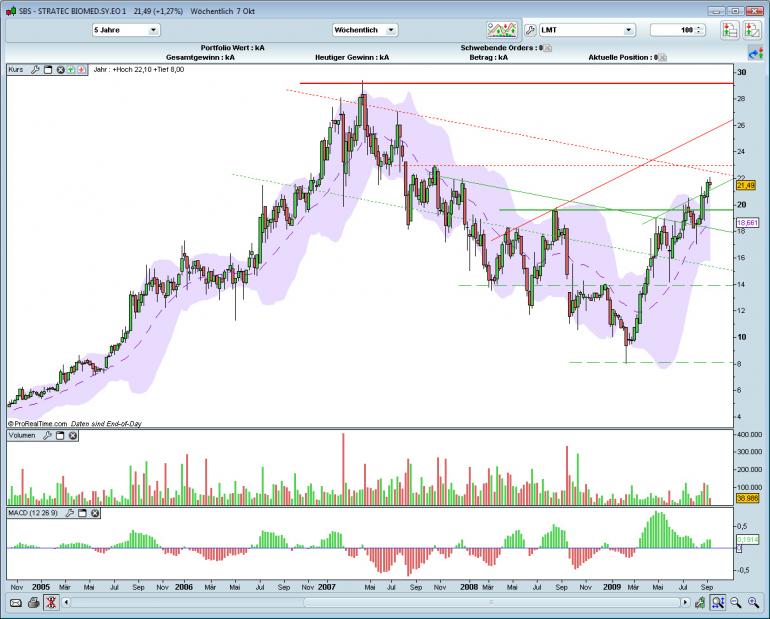Click red indicator icon in Kurs panel

click(81, 70)
